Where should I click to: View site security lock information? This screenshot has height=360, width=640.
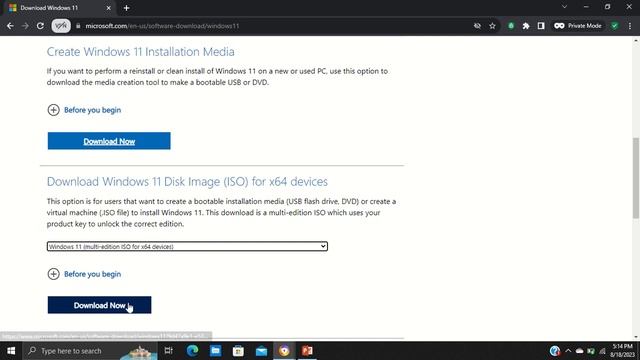pos(78,26)
